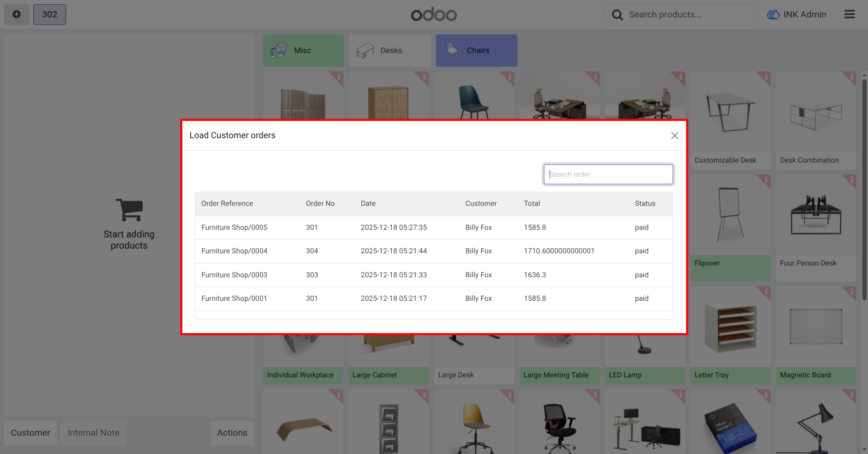The image size is (868, 454).
Task: Select order Furniture Shop/0005
Action: (x=434, y=227)
